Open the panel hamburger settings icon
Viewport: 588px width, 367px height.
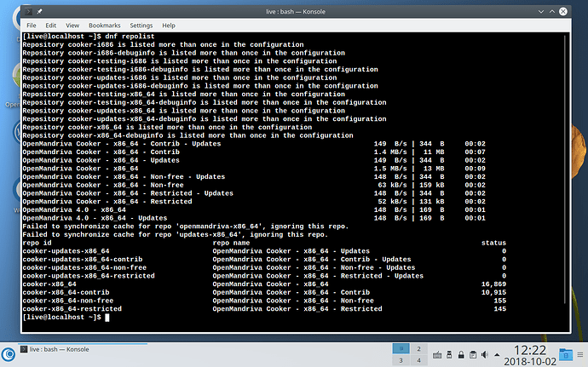coord(580,354)
